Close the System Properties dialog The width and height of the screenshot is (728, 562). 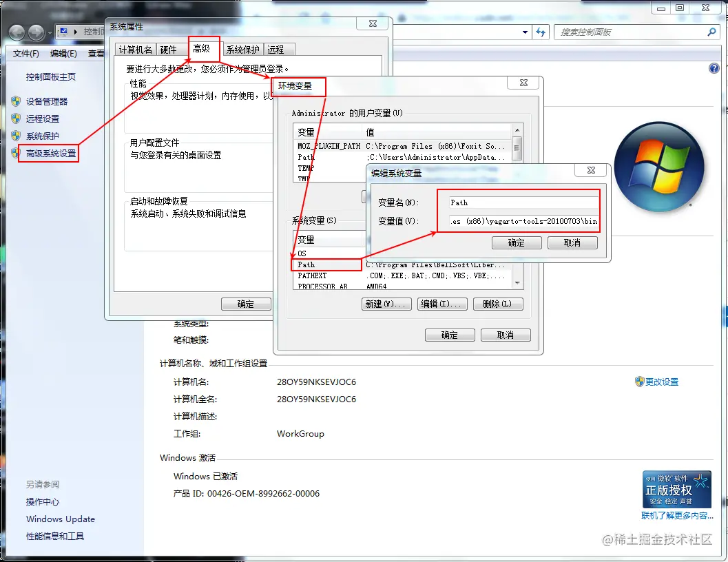(x=373, y=23)
